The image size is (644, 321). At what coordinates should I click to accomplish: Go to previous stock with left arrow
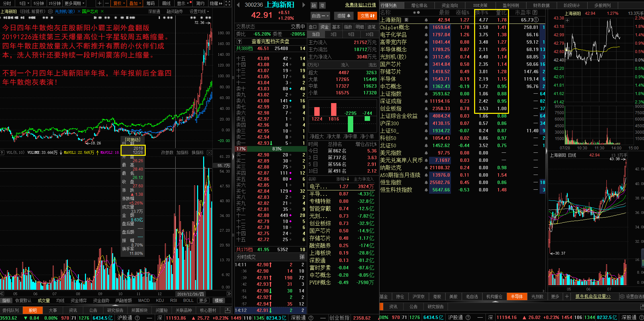(x=238, y=5)
